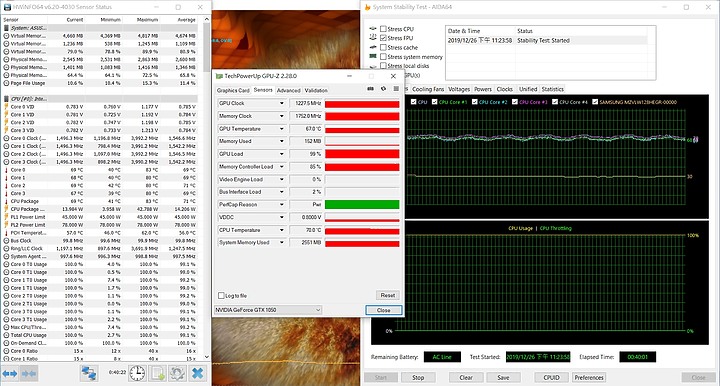
Task: Toggle SAMSUNG drive graph checkbox
Action: [x=595, y=102]
